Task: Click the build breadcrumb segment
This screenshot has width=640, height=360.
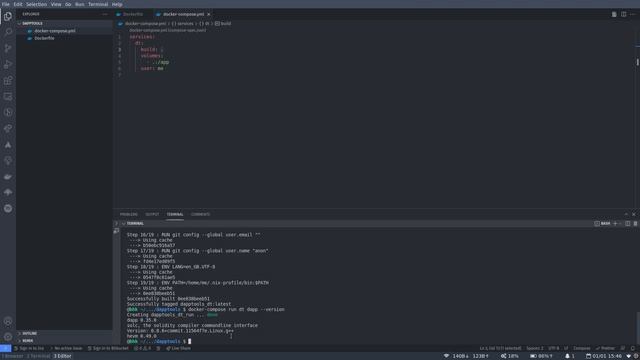Action: point(223,24)
